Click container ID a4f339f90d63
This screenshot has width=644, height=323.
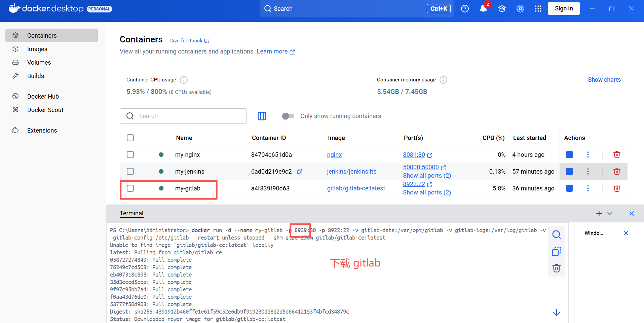click(270, 188)
